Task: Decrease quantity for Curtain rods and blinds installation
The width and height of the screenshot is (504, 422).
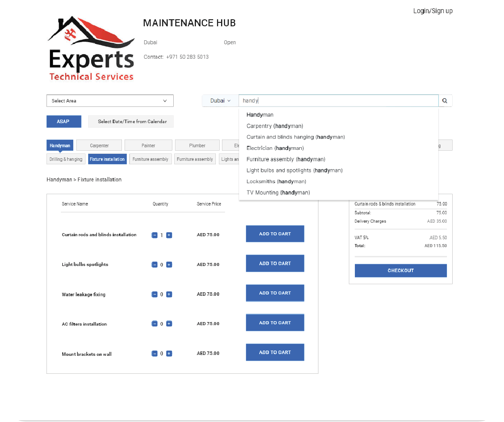Action: [154, 235]
